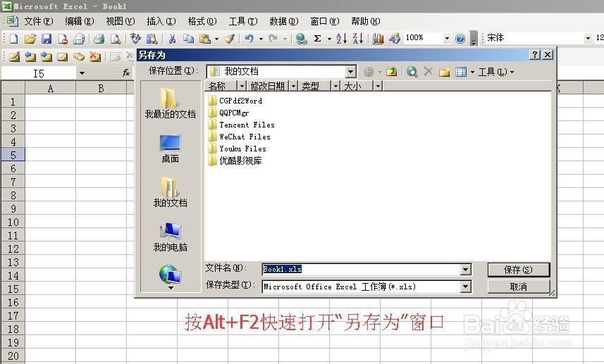Open the Tools (工具) dropdown in dialog

click(495, 72)
